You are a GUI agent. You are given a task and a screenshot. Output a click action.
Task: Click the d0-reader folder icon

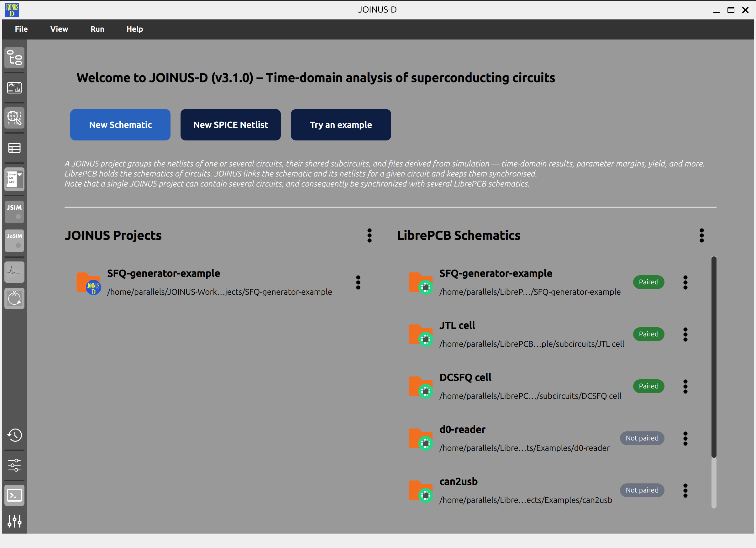pyautogui.click(x=421, y=439)
